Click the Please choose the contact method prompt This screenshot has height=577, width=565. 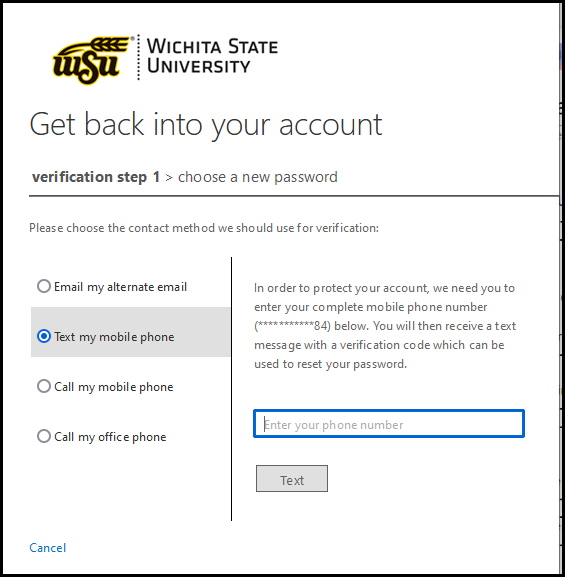204,228
